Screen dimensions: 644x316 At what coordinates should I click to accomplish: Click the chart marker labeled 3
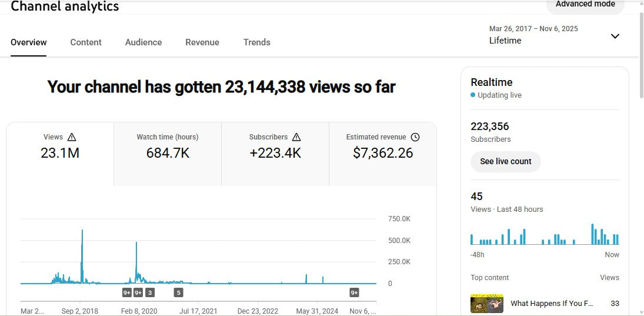150,292
